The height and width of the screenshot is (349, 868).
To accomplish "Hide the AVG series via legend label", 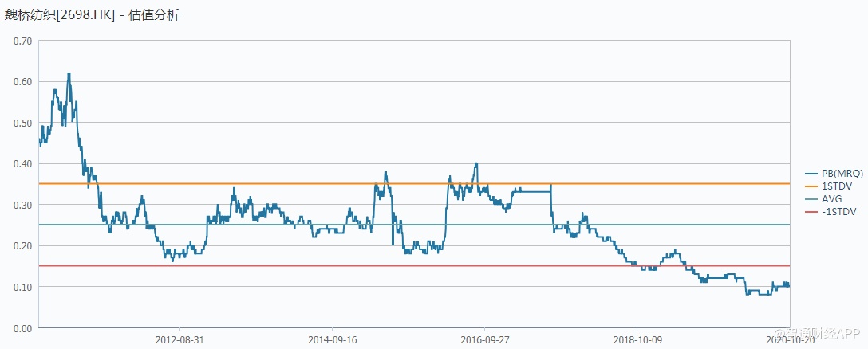I will click(x=831, y=197).
